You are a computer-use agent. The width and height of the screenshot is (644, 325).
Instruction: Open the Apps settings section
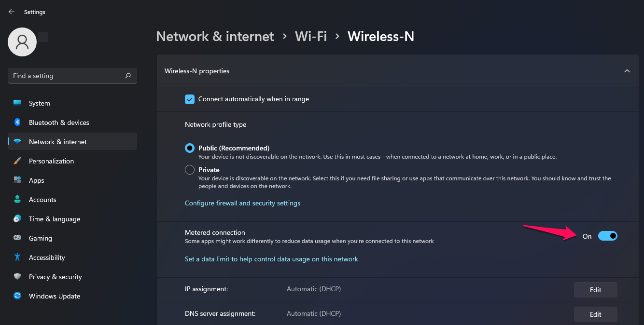36,180
